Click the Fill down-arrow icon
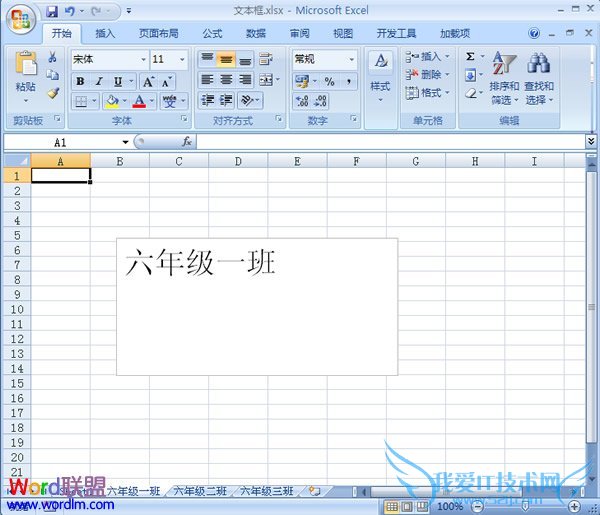The image size is (600, 515). (471, 75)
